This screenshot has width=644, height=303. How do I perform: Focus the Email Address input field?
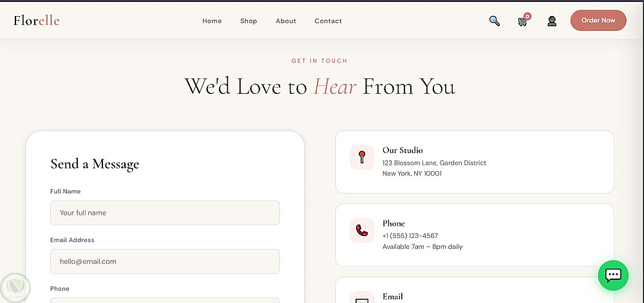click(x=165, y=261)
